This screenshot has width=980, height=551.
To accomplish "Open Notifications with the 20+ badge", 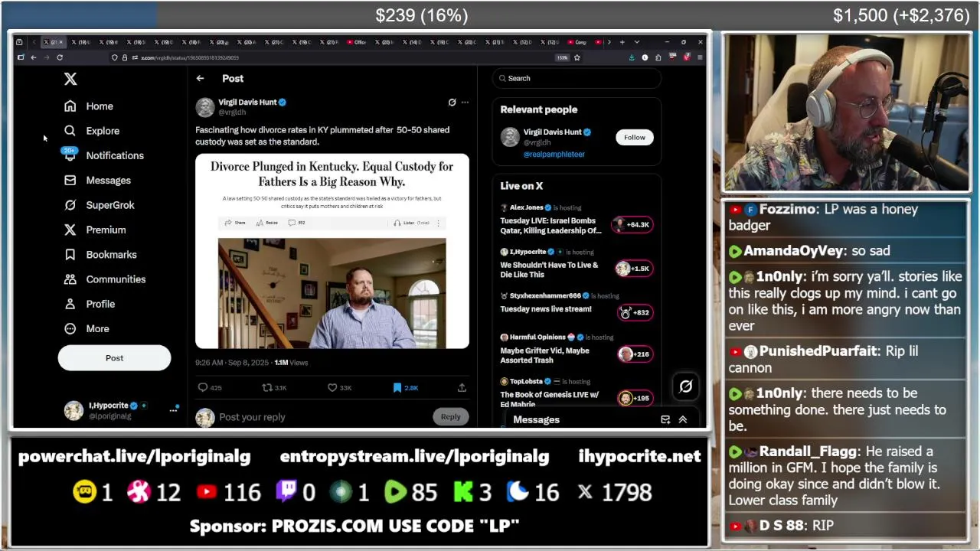I will (104, 155).
